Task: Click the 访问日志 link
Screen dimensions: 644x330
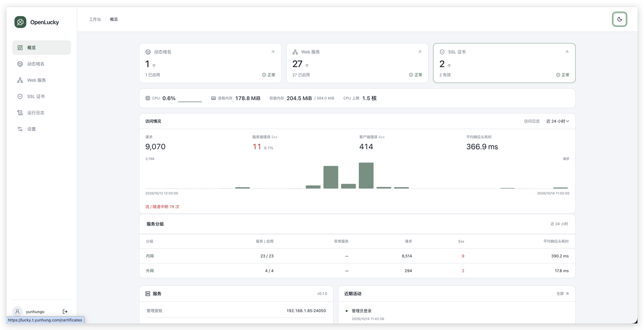Action: tap(532, 121)
